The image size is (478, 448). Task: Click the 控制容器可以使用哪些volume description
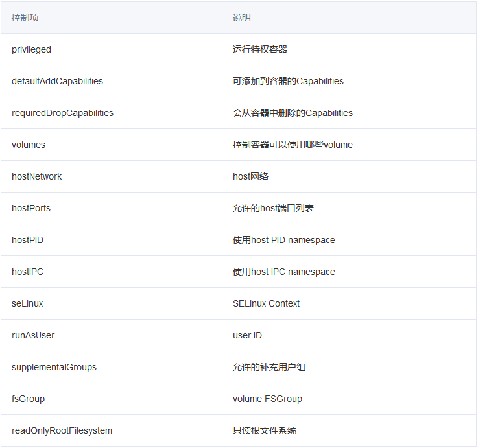293,145
